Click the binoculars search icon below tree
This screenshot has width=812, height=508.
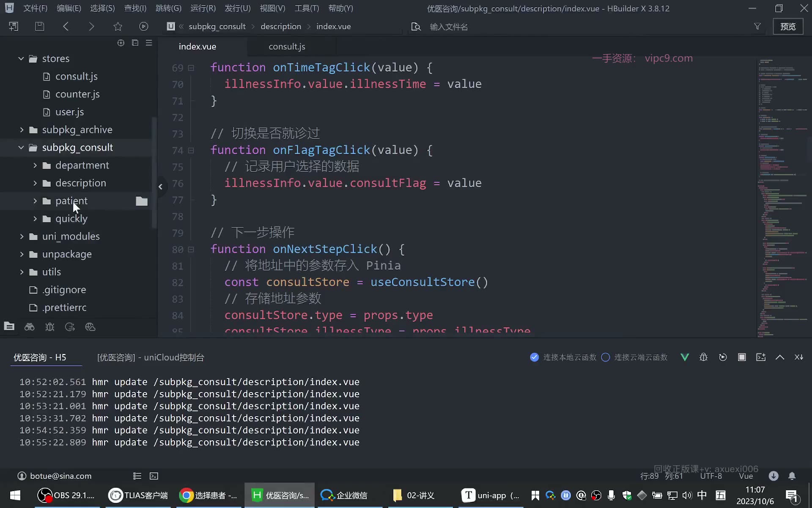pyautogui.click(x=29, y=327)
